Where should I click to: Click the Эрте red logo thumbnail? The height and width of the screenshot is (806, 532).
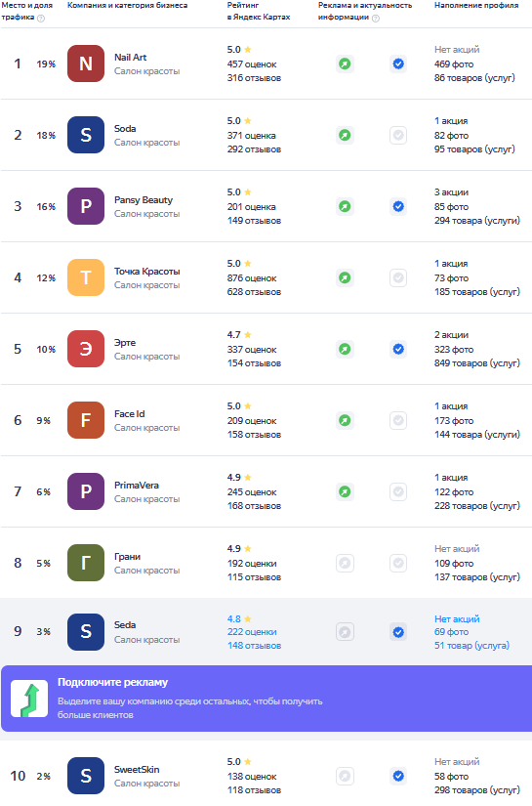86,349
